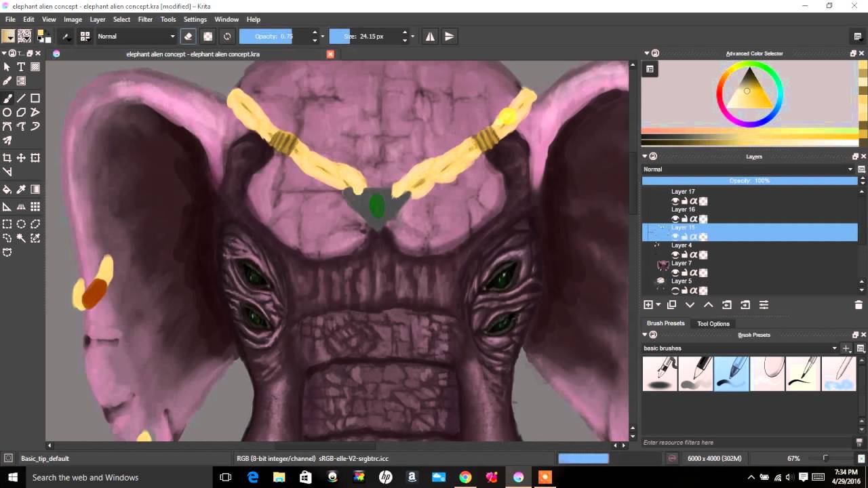Viewport: 868px width, 488px height.
Task: Open the File menu
Action: point(10,19)
